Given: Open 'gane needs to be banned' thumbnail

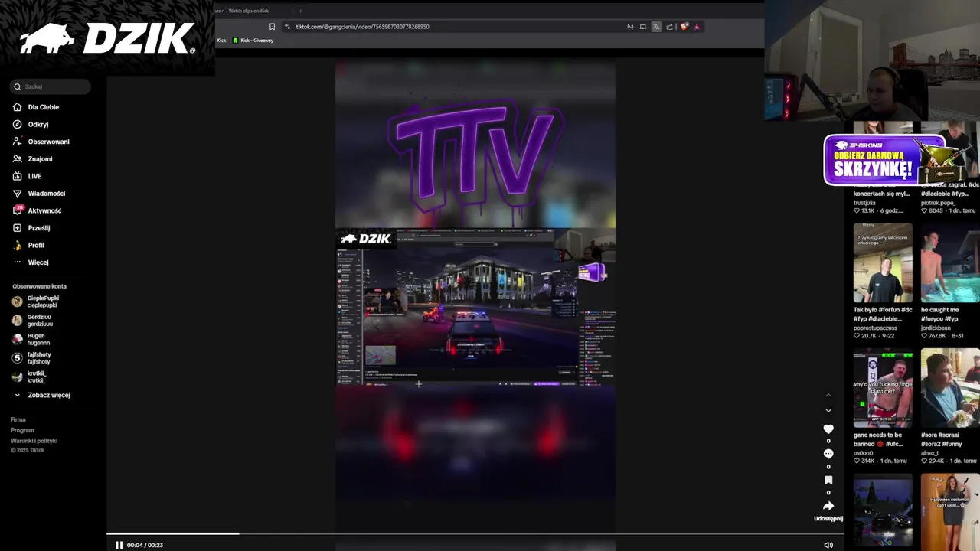Looking at the screenshot, I should (883, 388).
